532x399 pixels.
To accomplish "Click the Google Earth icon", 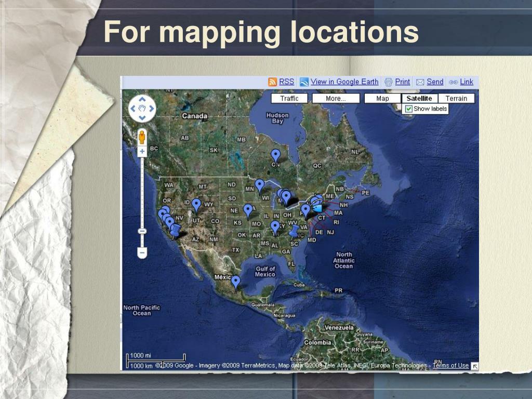I will [x=304, y=82].
